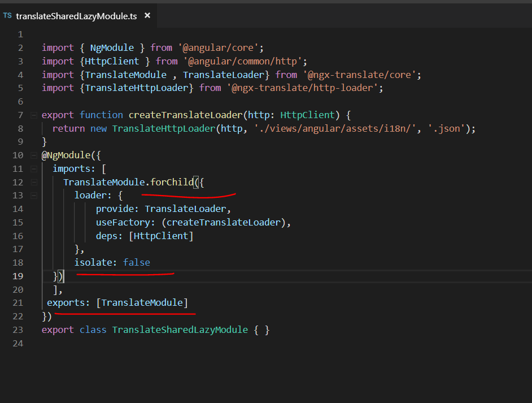Image resolution: width=532 pixels, height=403 pixels.
Task: Click 'exports: [TranslateModule]' on line 21
Action: (117, 303)
